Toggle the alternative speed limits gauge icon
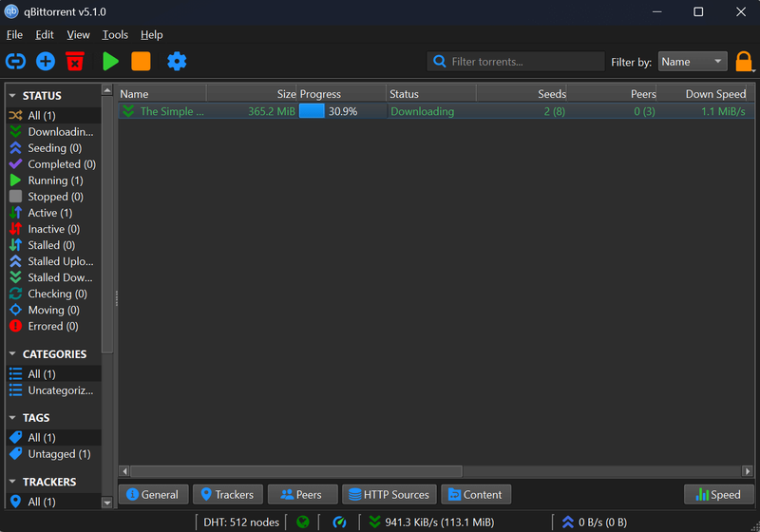Image resolution: width=760 pixels, height=532 pixels. [339, 522]
